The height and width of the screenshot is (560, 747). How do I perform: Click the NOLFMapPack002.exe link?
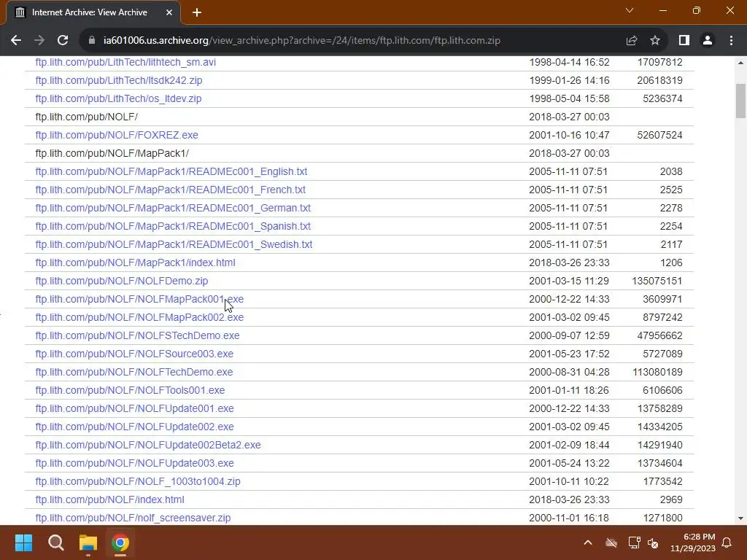[139, 317]
